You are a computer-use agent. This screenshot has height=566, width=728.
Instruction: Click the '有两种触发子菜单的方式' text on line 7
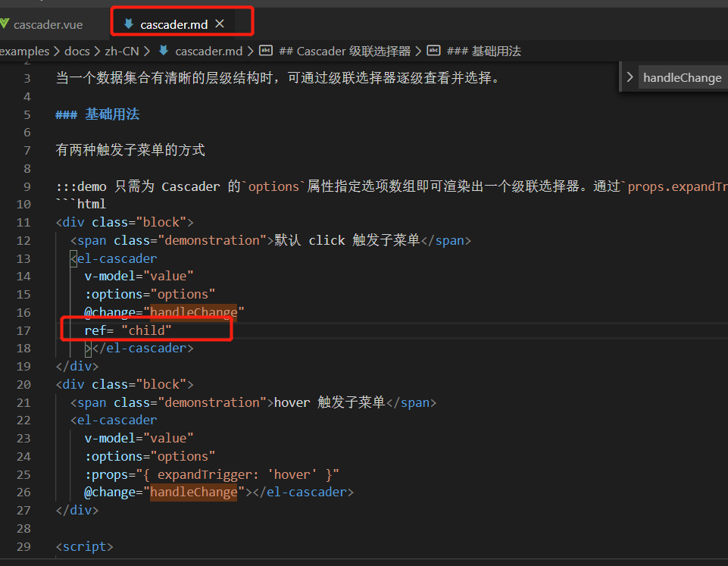[130, 150]
